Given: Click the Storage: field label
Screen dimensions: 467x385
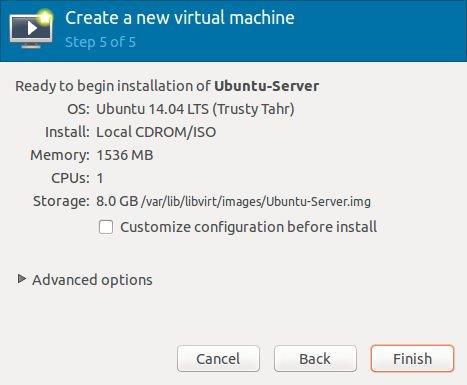Looking at the screenshot, I should [61, 201].
